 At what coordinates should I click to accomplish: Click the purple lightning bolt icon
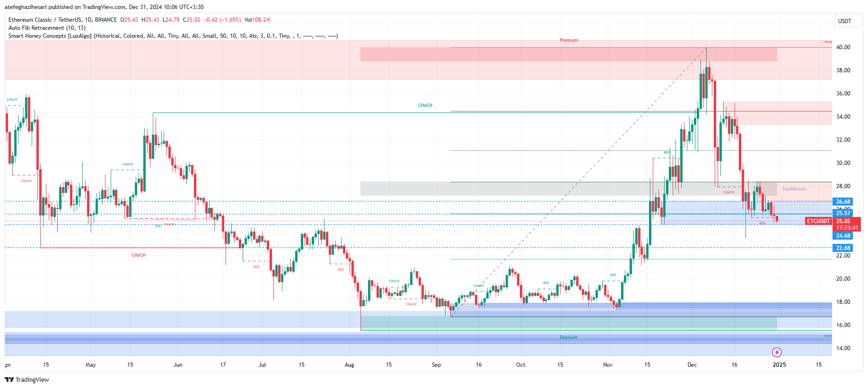coord(777,352)
